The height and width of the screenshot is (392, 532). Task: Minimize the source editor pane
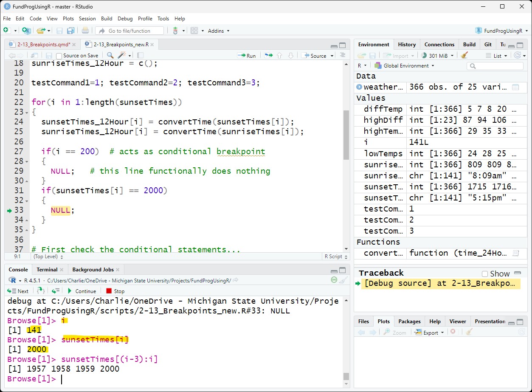coord(334,45)
